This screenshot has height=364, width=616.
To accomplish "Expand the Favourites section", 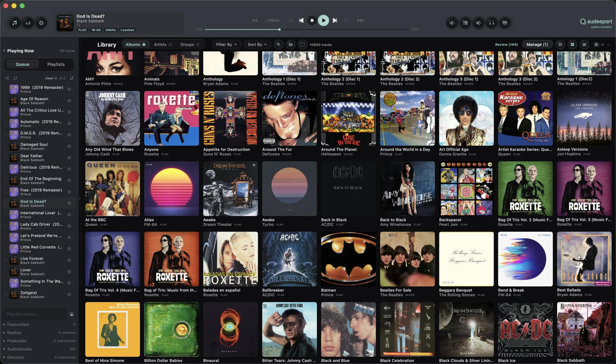I will (x=4, y=325).
